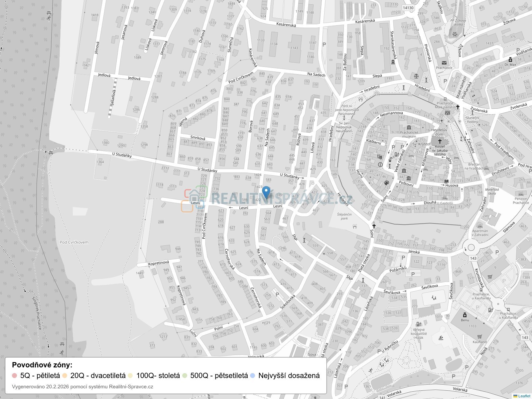Click the courthouse scales icon near Hradební

pyautogui.click(x=416, y=76)
